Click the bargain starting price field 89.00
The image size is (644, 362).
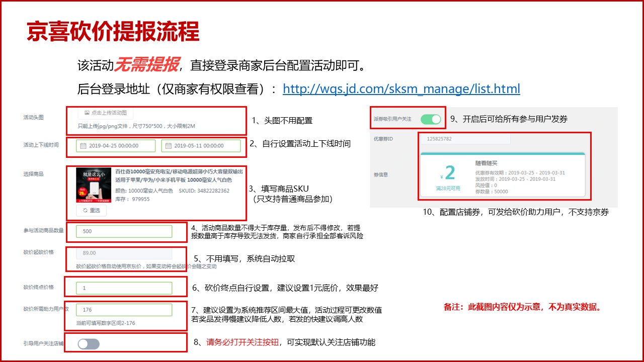(x=124, y=253)
